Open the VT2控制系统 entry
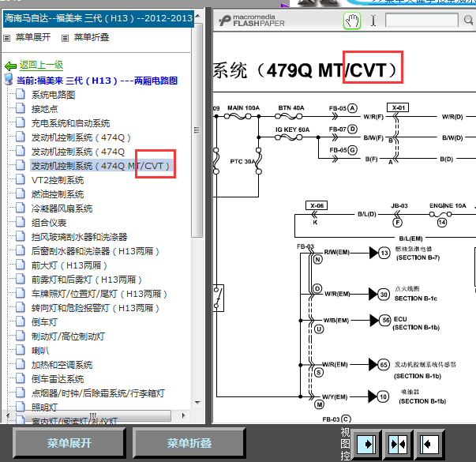Image resolution: width=476 pixels, height=462 pixels. point(58,180)
